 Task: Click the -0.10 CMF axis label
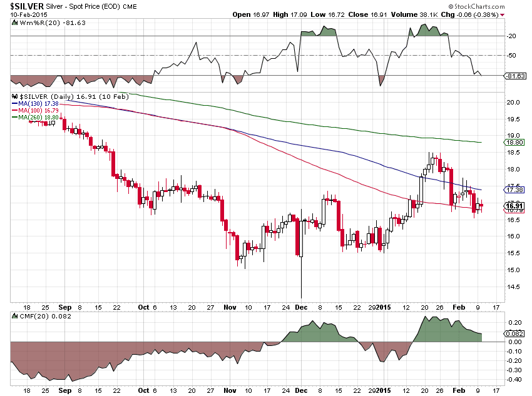(x=514, y=351)
